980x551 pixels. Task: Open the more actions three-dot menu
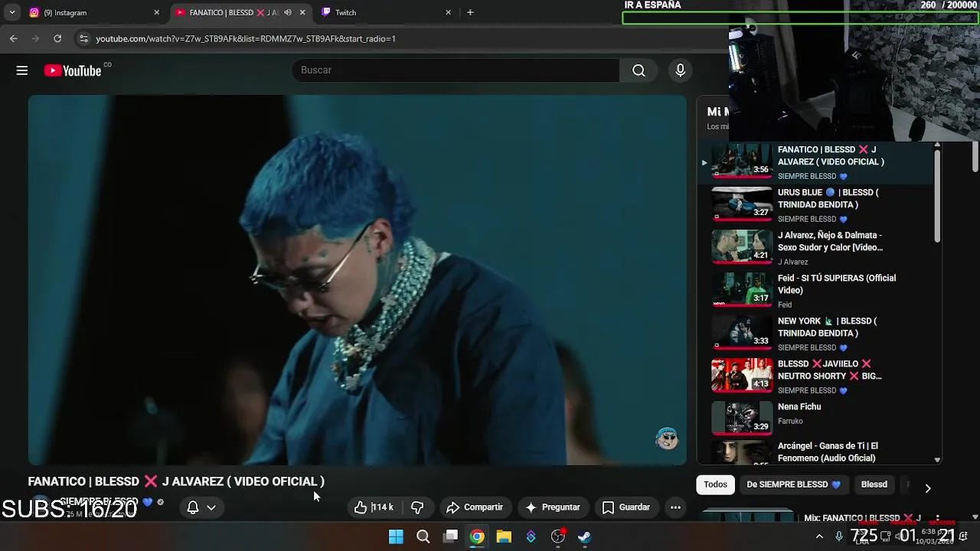coord(675,507)
